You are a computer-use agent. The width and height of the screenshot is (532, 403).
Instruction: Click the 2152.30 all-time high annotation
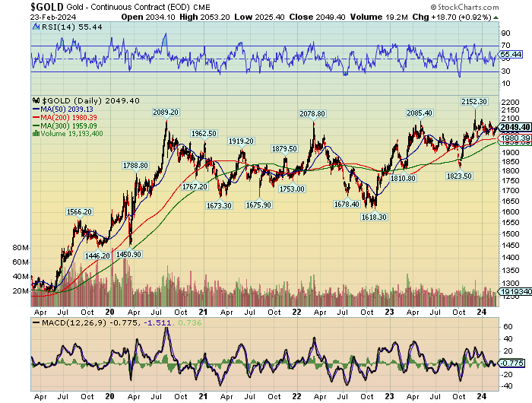[x=474, y=101]
